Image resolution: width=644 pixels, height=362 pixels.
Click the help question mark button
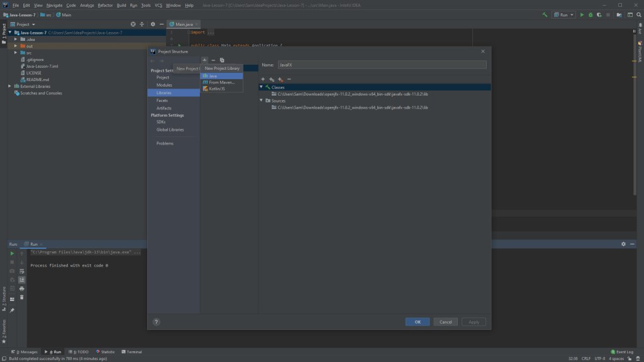coord(156,322)
